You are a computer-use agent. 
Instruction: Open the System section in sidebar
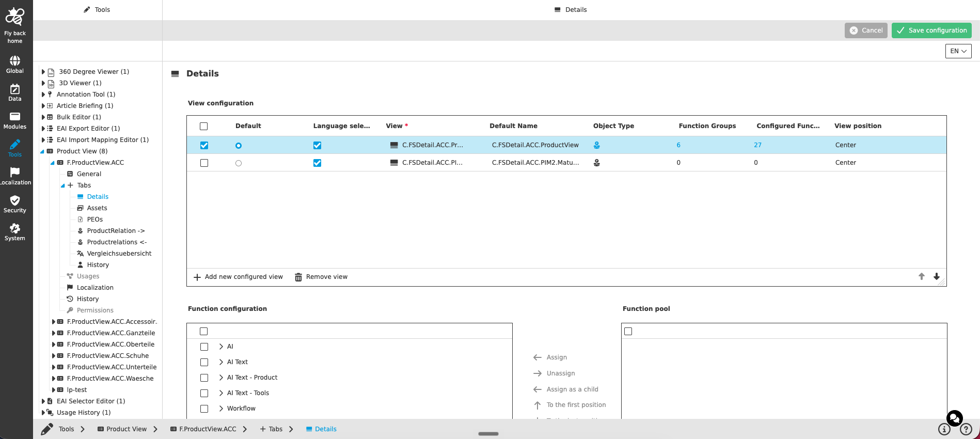click(x=15, y=232)
